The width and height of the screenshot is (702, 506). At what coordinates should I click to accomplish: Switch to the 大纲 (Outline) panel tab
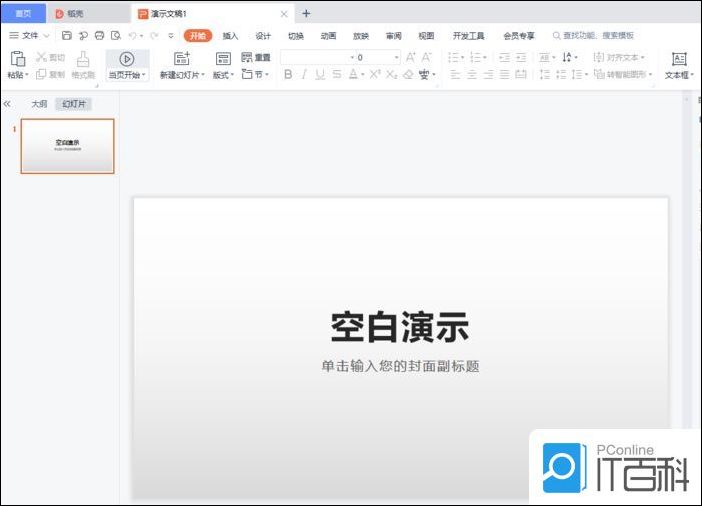39,104
